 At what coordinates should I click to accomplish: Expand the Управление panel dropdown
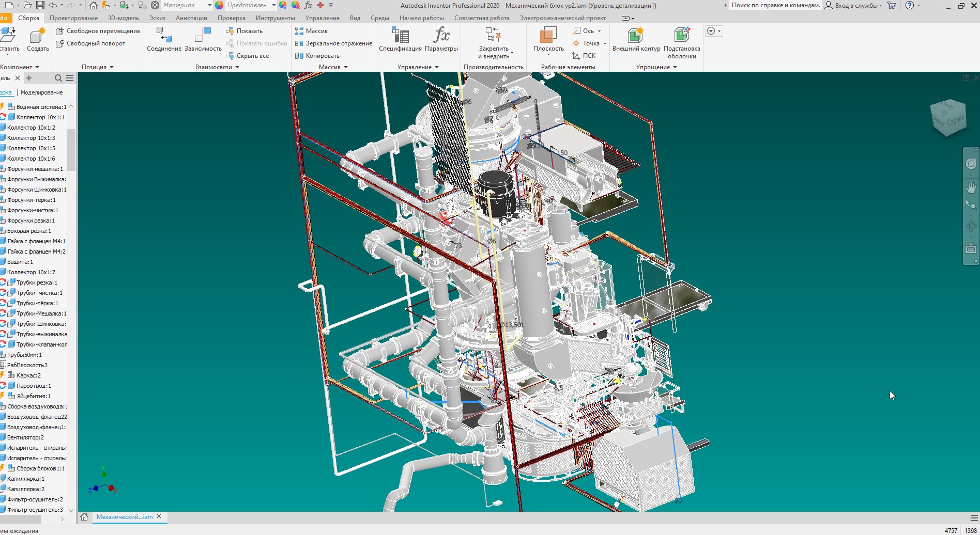pos(437,67)
